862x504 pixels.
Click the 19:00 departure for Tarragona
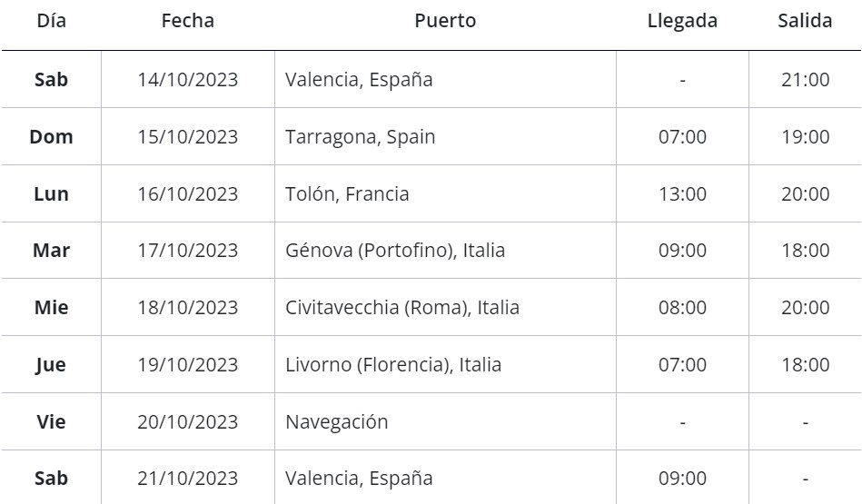coord(805,137)
